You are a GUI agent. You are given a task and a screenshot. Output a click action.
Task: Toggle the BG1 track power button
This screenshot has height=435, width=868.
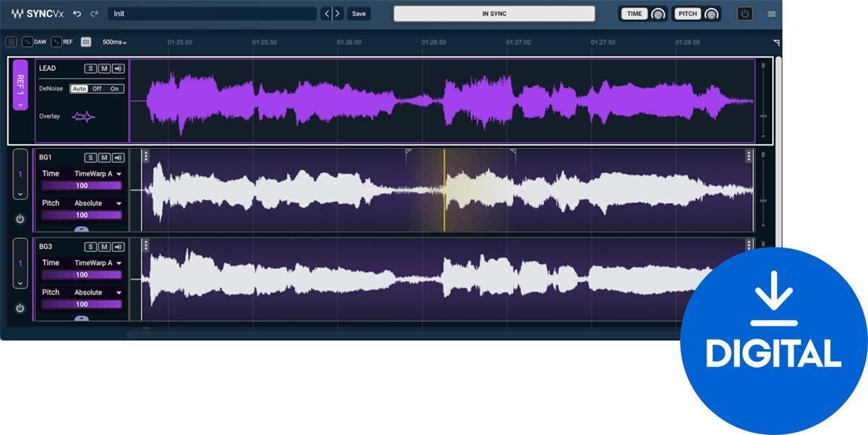pyautogui.click(x=20, y=219)
